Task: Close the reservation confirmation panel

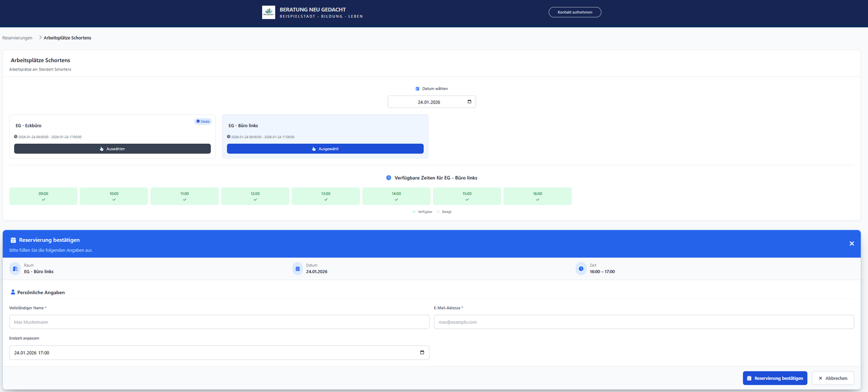Action: (x=851, y=243)
